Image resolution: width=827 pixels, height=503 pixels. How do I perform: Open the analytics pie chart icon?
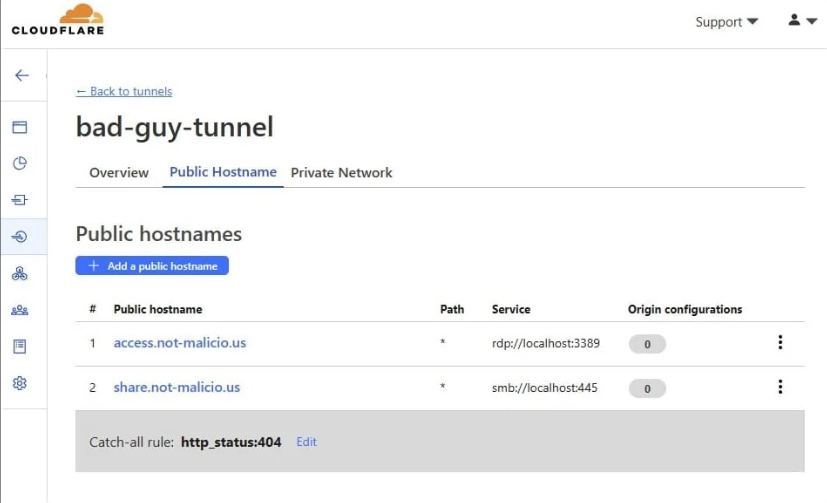(x=20, y=163)
